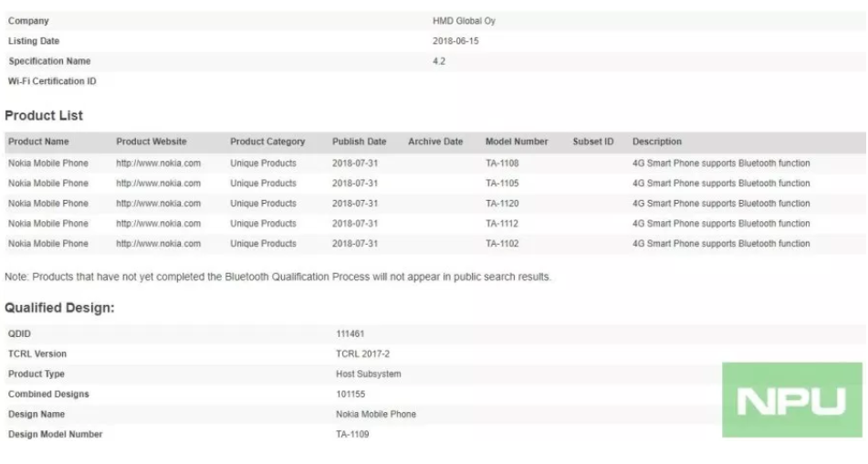868x464 pixels.
Task: Click the Product Website column header
Action: (x=152, y=142)
